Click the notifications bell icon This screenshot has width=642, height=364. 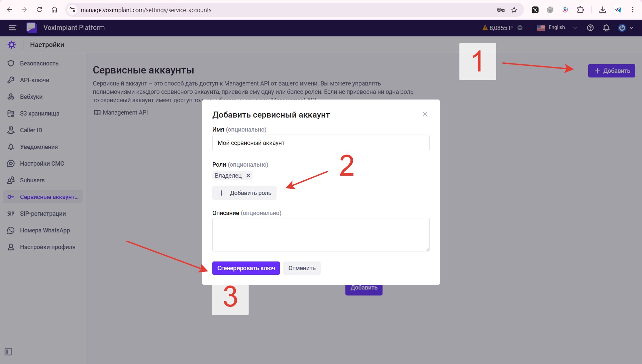click(606, 28)
